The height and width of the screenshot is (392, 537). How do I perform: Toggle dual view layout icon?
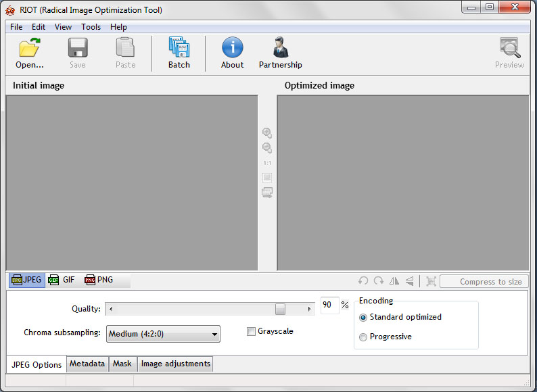(267, 193)
